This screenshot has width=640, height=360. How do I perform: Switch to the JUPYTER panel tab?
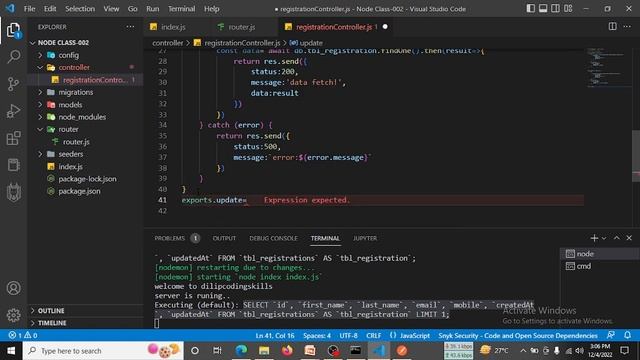coord(365,238)
